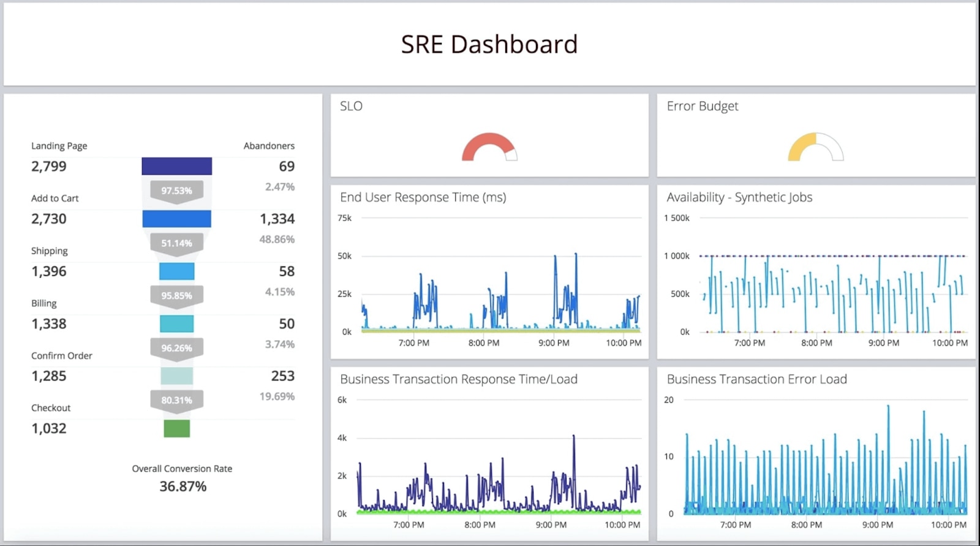Screen dimensions: 980x546
Task: Click the Shipping count 1,396
Action: coord(49,271)
